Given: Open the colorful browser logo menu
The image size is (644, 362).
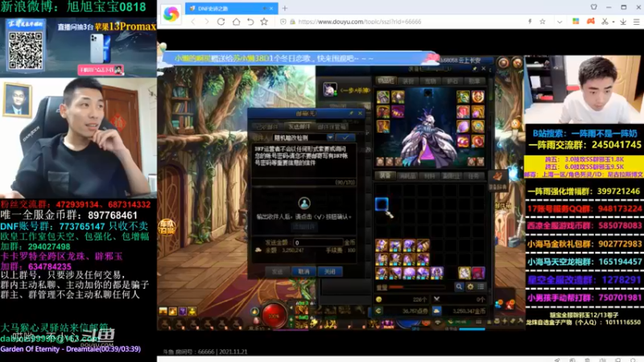Looking at the screenshot, I should click(x=171, y=14).
